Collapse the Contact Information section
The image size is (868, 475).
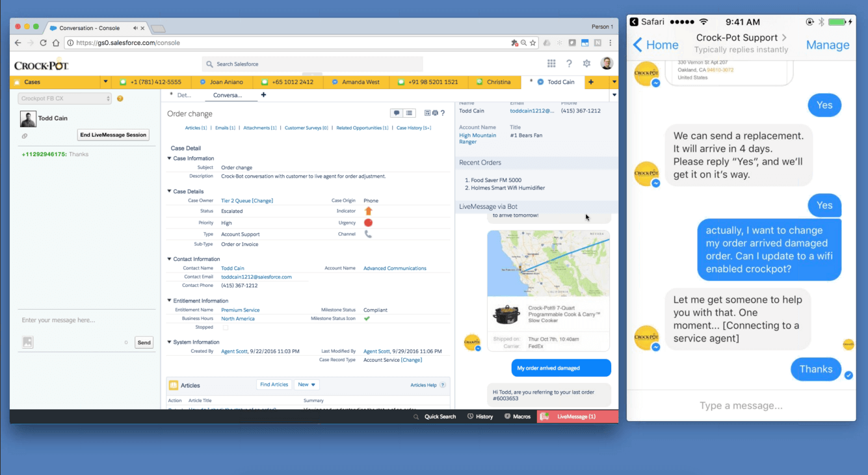tap(170, 259)
